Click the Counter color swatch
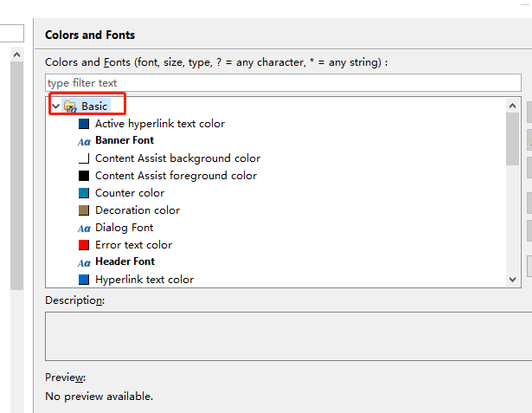Viewport: 532px width, 413px height. point(84,193)
